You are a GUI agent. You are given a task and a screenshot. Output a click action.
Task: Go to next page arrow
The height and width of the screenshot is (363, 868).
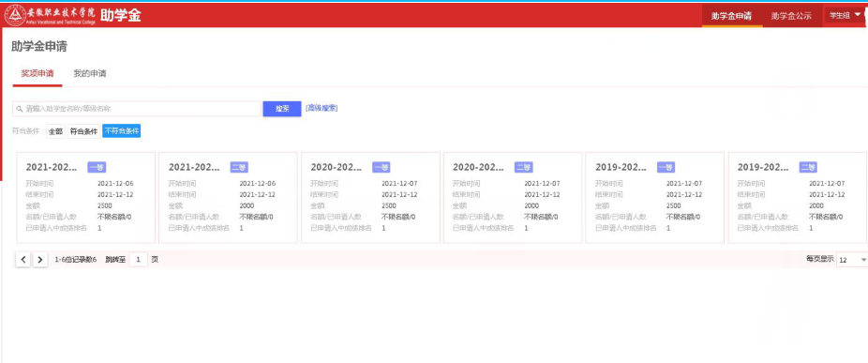pos(40,260)
